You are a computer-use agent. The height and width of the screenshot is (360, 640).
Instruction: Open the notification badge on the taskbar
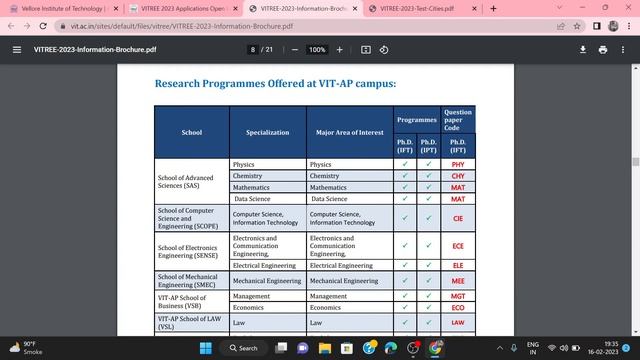[x=626, y=348]
